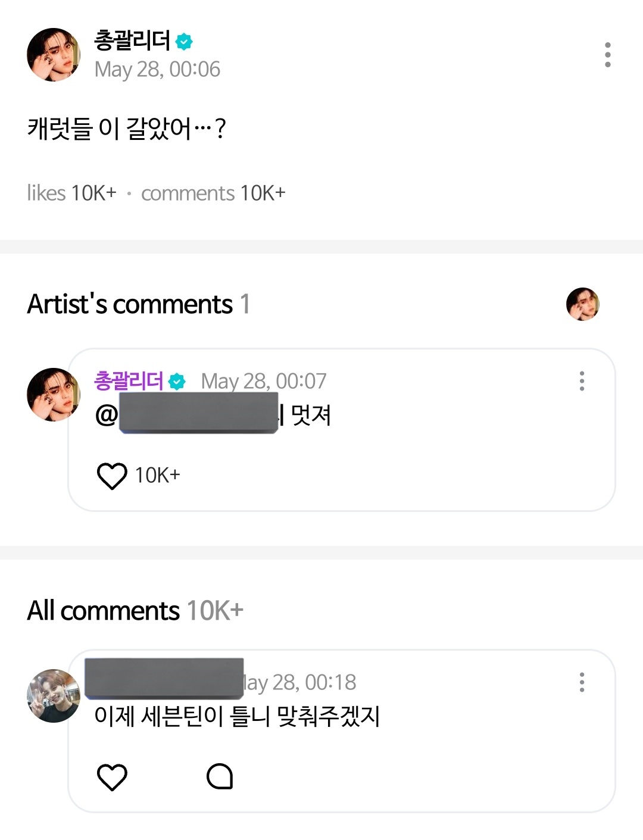Image resolution: width=643 pixels, height=840 pixels.
Task: Open the post's comments 10K+ count
Action: click(x=213, y=193)
